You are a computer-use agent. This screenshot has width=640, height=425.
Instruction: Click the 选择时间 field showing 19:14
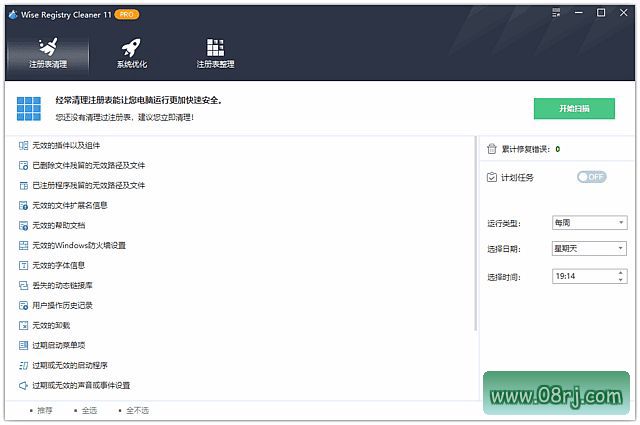589,276
